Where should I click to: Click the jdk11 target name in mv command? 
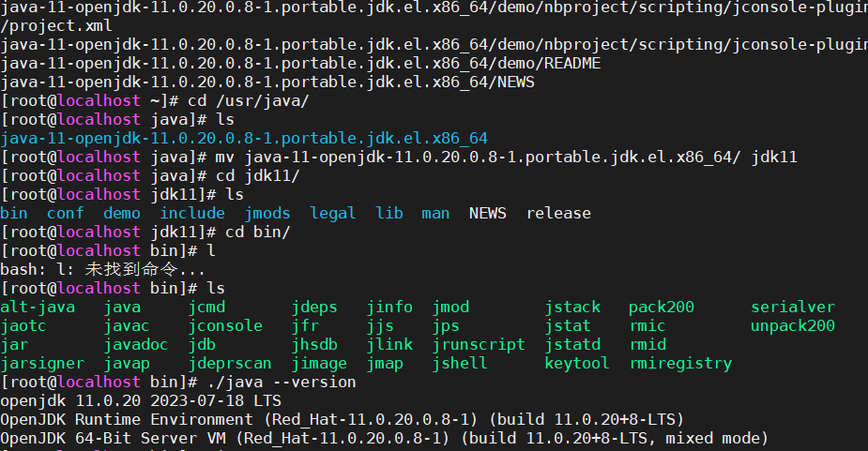click(773, 157)
